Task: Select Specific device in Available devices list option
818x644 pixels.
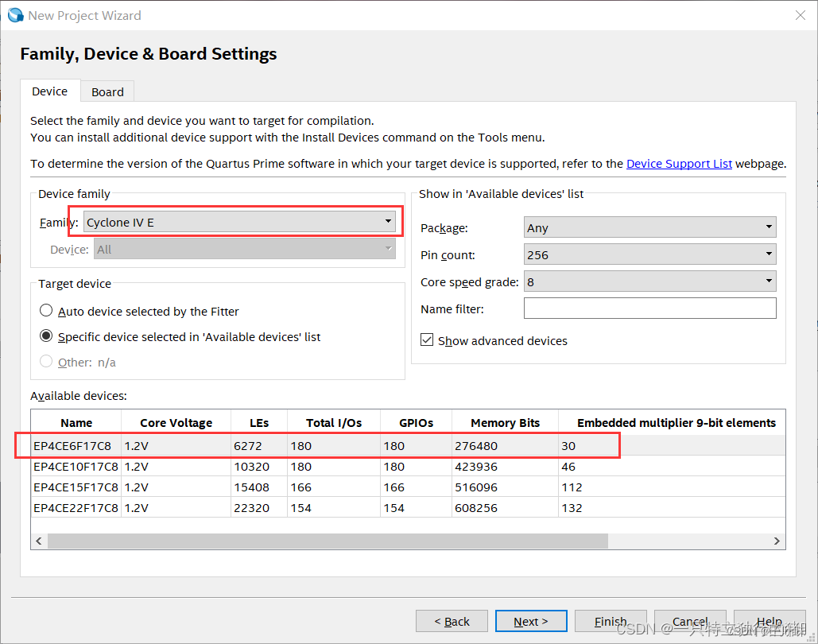Action: [180, 337]
